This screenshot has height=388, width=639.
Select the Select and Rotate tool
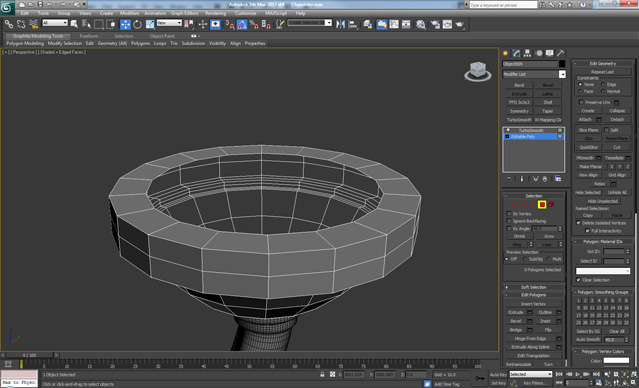(x=138, y=24)
